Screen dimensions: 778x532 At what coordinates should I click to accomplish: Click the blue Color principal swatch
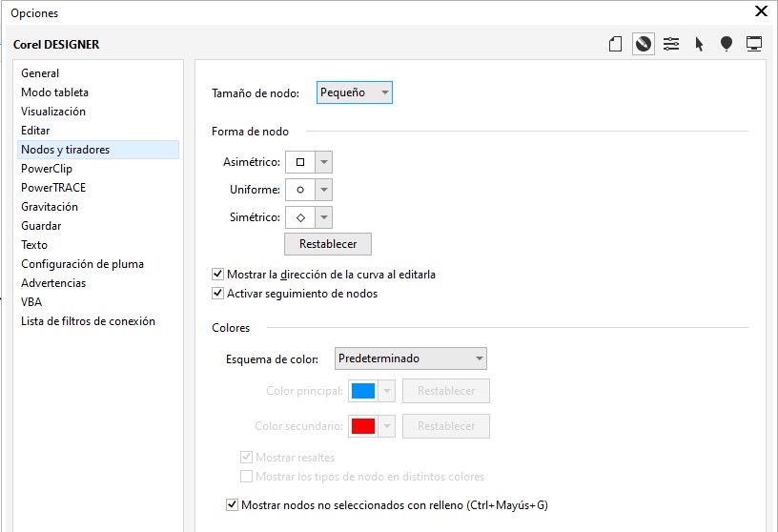[x=363, y=391]
